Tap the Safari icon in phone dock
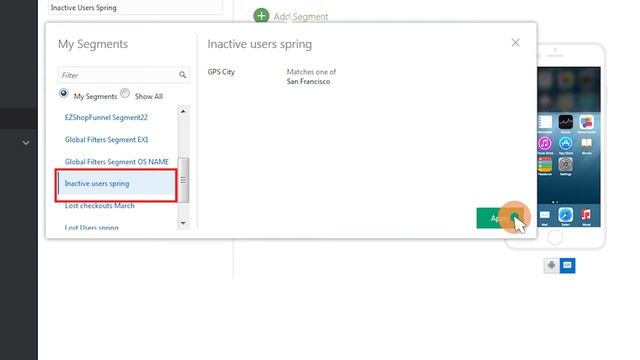Image resolution: width=640 pixels, height=360 pixels. coord(566,215)
